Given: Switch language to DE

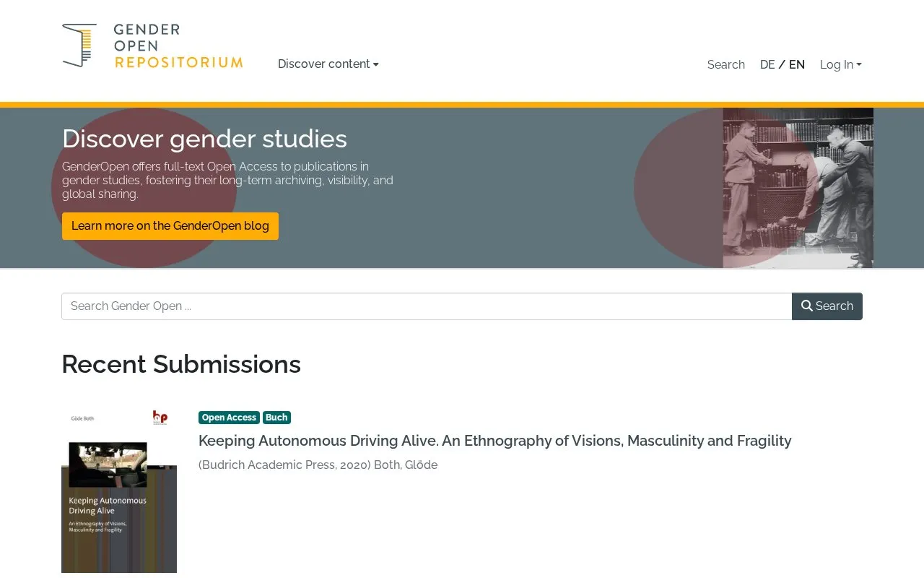Looking at the screenshot, I should pos(767,65).
